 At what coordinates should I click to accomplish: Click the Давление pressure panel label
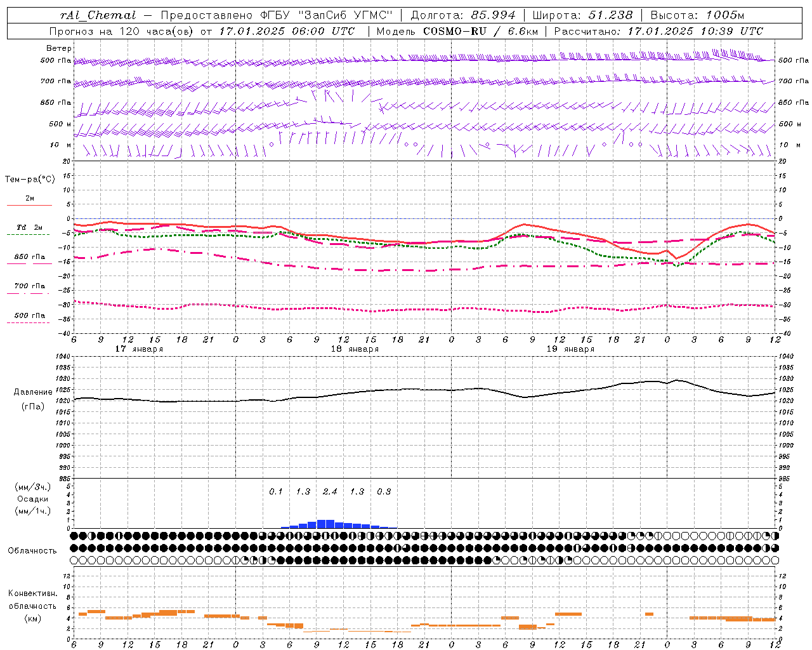[33, 392]
